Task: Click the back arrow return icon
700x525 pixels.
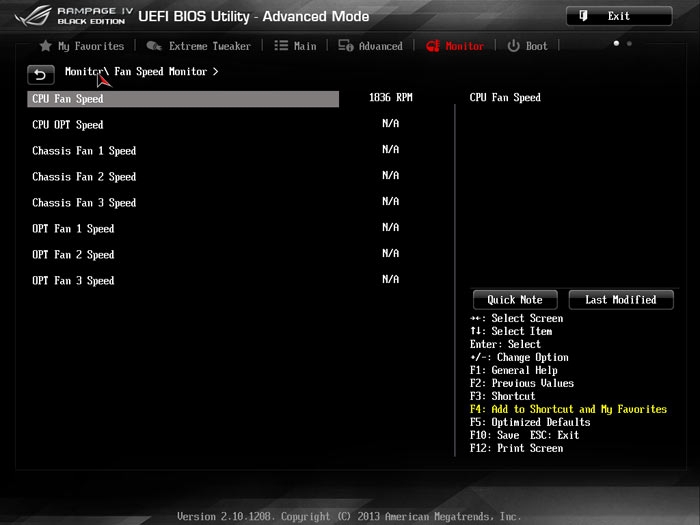Action: pos(40,75)
